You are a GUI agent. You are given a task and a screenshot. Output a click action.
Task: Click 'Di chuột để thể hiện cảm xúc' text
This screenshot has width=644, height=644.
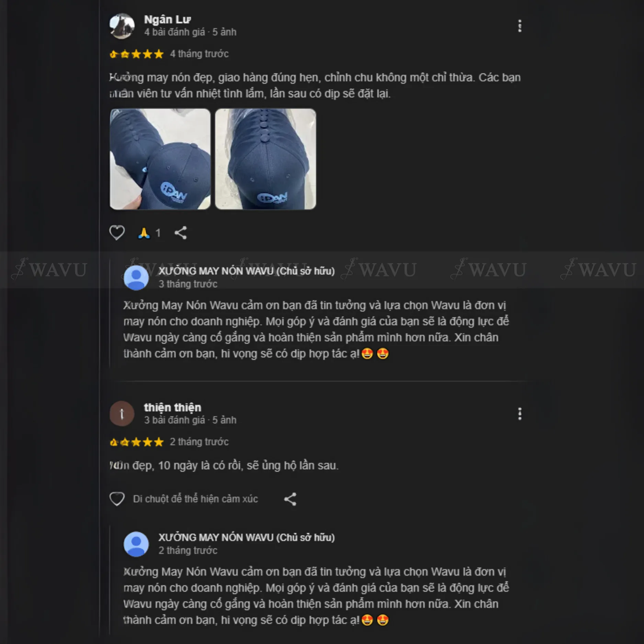[x=195, y=499]
